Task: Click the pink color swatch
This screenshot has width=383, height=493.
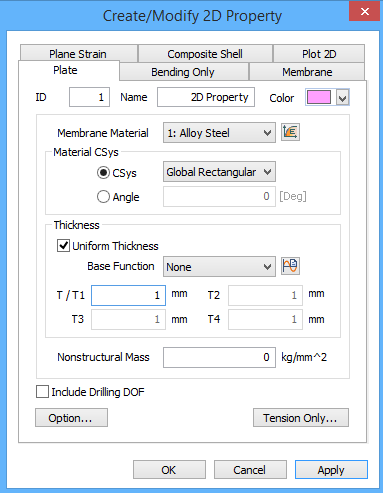Action: [319, 97]
